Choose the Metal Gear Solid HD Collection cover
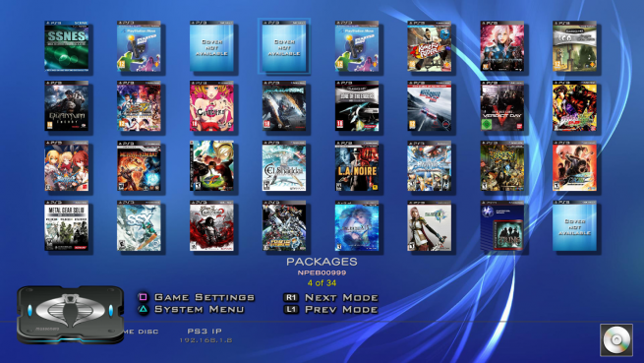Screen dimensions: 644x363 (x=67, y=225)
